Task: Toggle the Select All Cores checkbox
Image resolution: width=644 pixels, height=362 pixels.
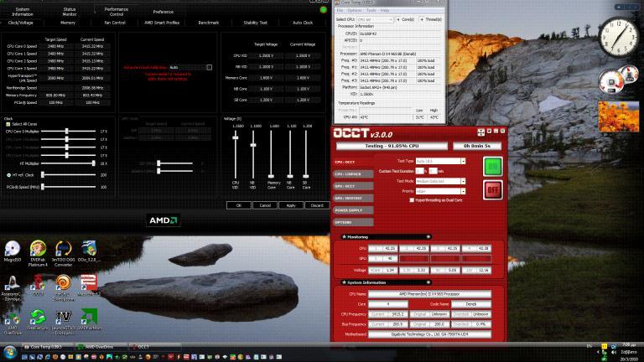Action: click(8, 124)
